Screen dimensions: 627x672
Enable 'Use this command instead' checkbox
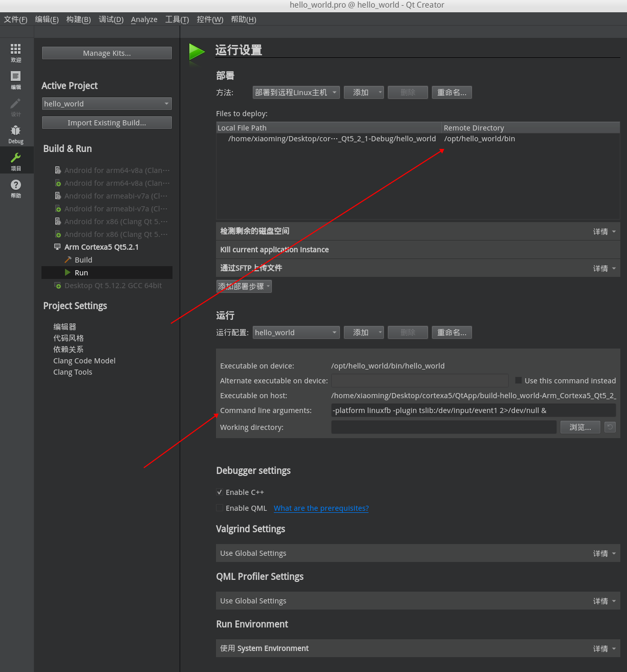click(x=518, y=380)
